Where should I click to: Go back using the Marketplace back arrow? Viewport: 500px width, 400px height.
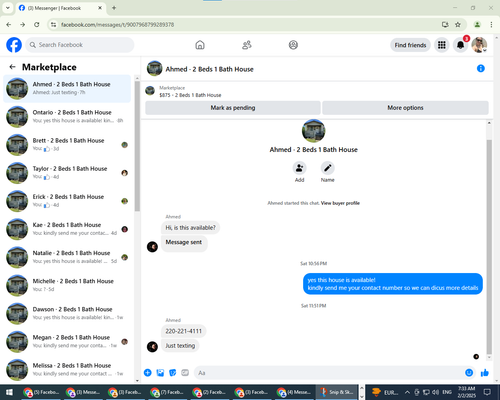pyautogui.click(x=13, y=67)
